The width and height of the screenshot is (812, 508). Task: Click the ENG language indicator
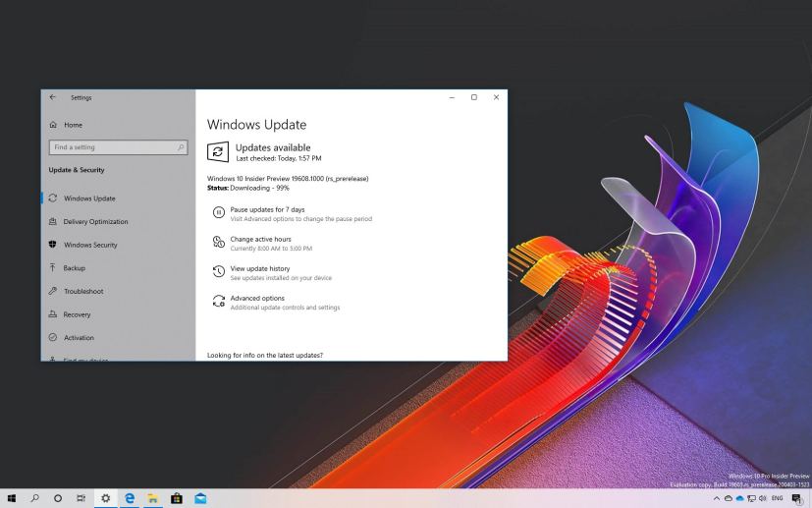pos(778,498)
